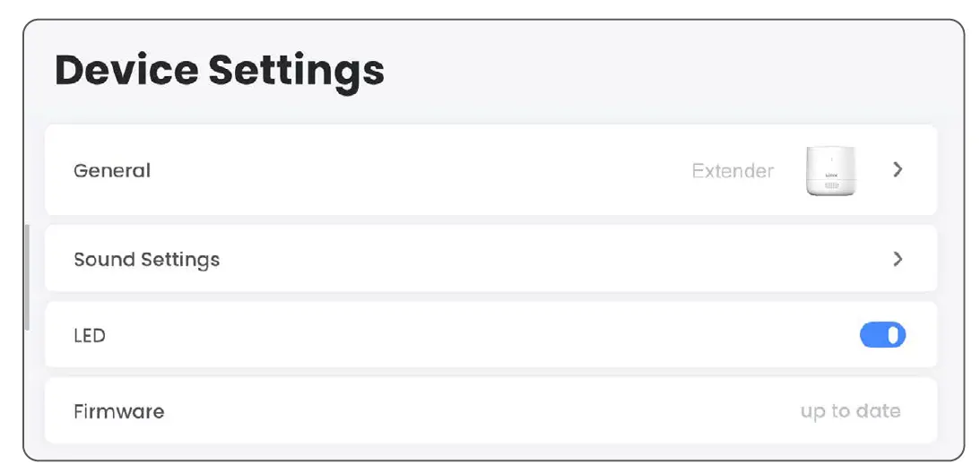The width and height of the screenshot is (980, 473).
Task: Click the white knob of LED toggle
Action: click(893, 335)
